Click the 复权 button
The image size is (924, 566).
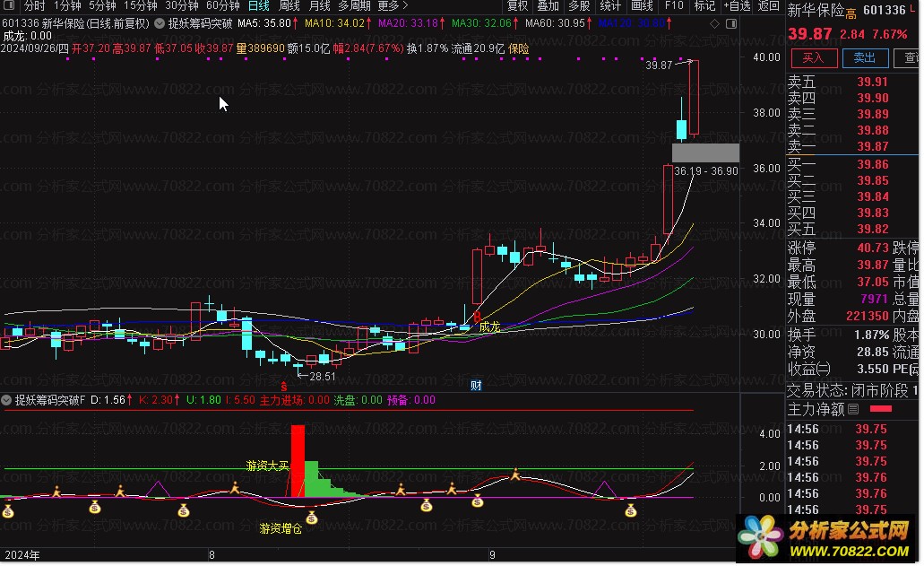517,6
